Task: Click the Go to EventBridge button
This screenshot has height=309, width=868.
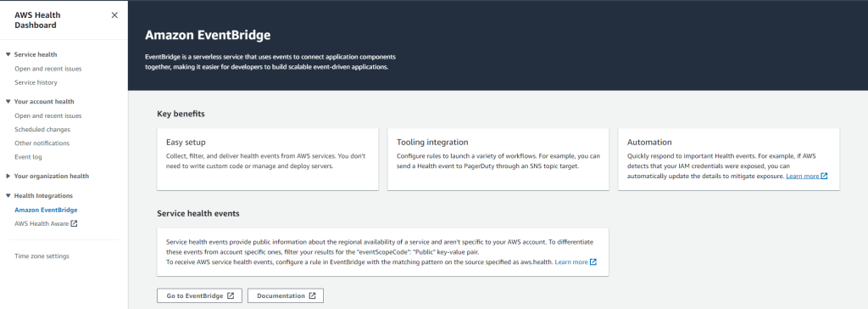Action: (200, 295)
